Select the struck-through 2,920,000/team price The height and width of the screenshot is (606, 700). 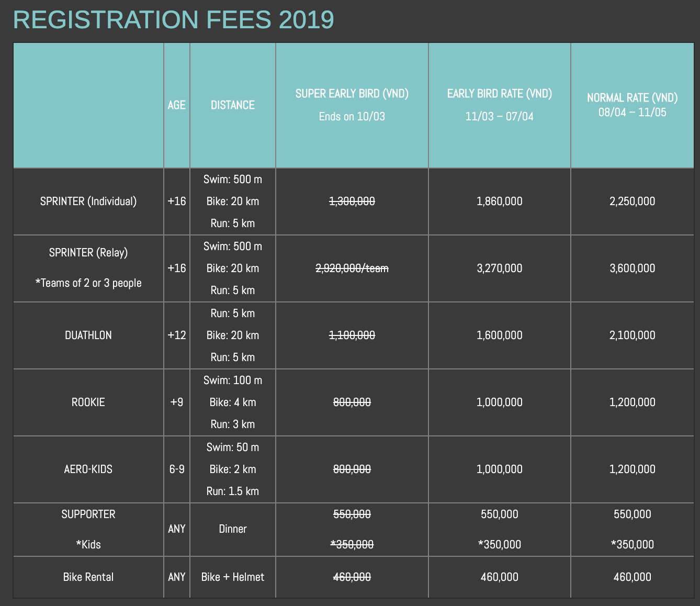pos(352,268)
